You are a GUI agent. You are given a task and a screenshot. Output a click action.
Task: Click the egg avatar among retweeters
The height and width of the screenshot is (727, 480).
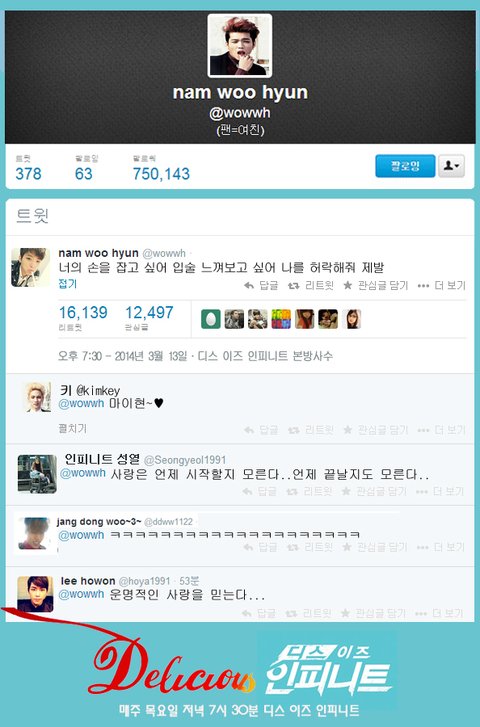211,319
